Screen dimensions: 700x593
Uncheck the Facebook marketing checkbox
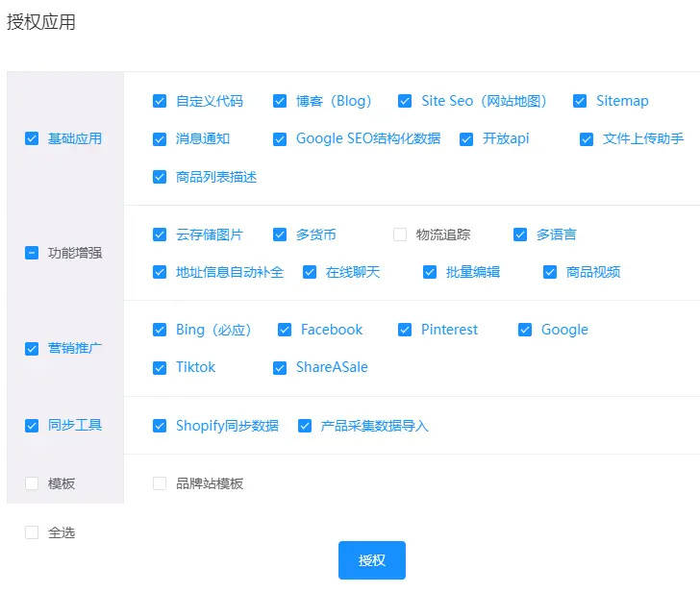[285, 330]
